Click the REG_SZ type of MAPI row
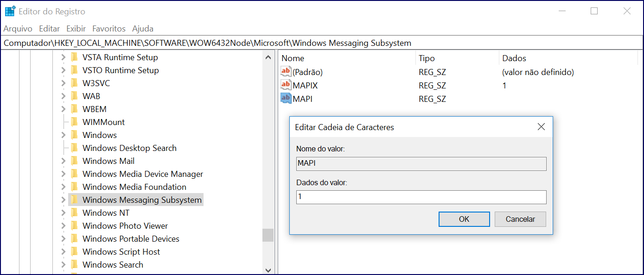The image size is (644, 275). click(432, 99)
